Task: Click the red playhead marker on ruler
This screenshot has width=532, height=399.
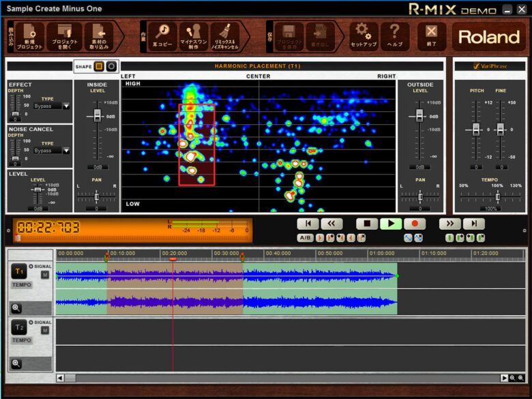Action: (x=173, y=259)
